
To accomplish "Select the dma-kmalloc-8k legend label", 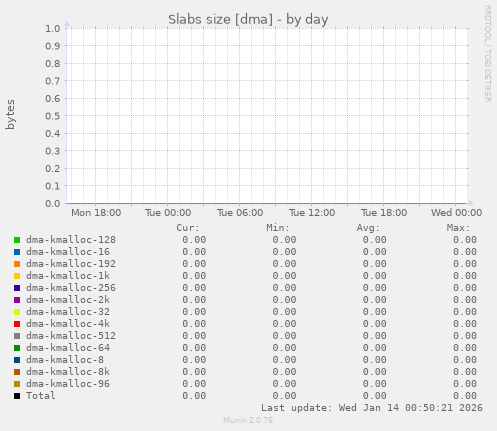I will [x=68, y=372].
